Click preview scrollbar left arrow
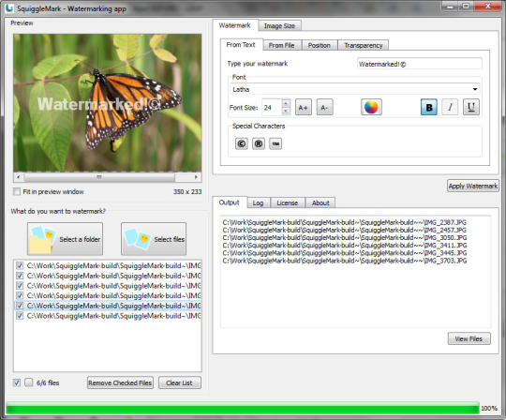The image size is (506, 420). pos(19,177)
